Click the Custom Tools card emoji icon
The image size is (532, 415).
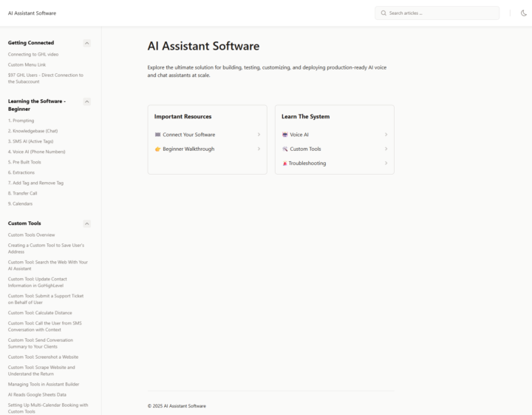click(285, 149)
